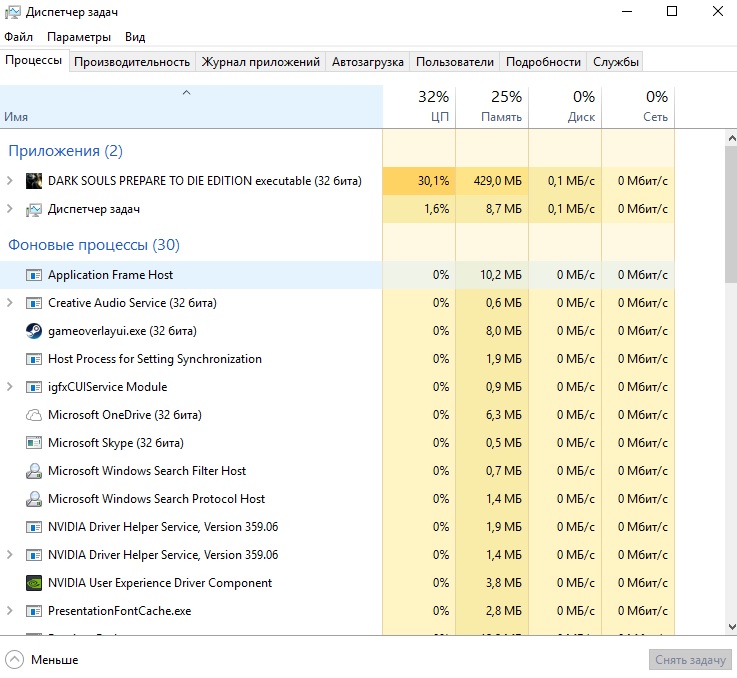Click the 429,0 МБ memory value

(x=498, y=181)
